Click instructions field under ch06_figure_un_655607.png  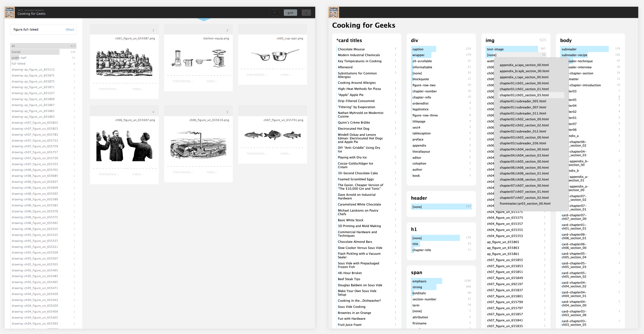[x=109, y=174]
